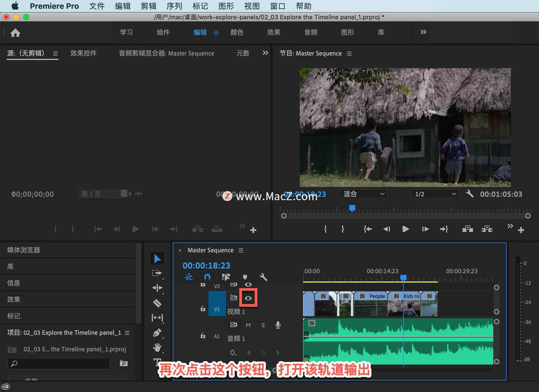The height and width of the screenshot is (392, 539).
Task: Open Source Monitor button editor plus
Action: coord(253,230)
